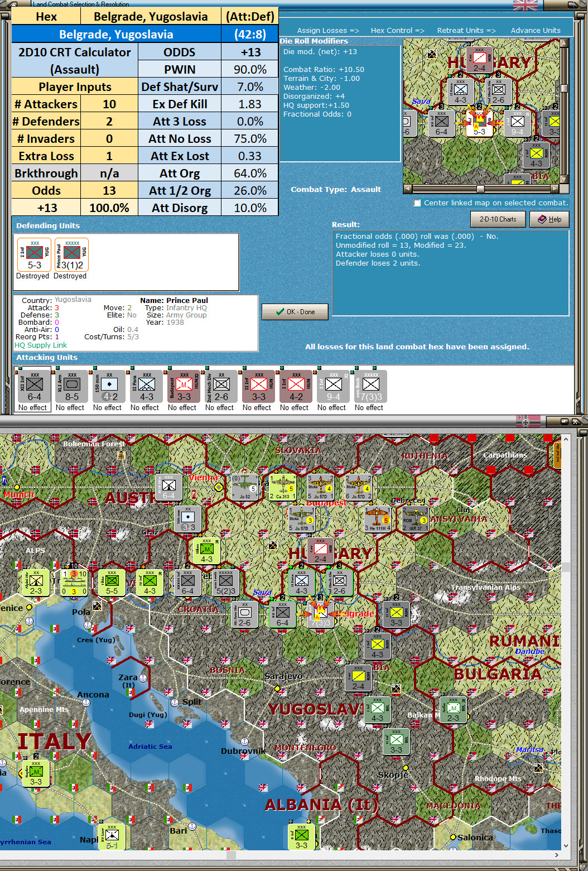
Task: Open the Hex Control step
Action: [x=397, y=31]
